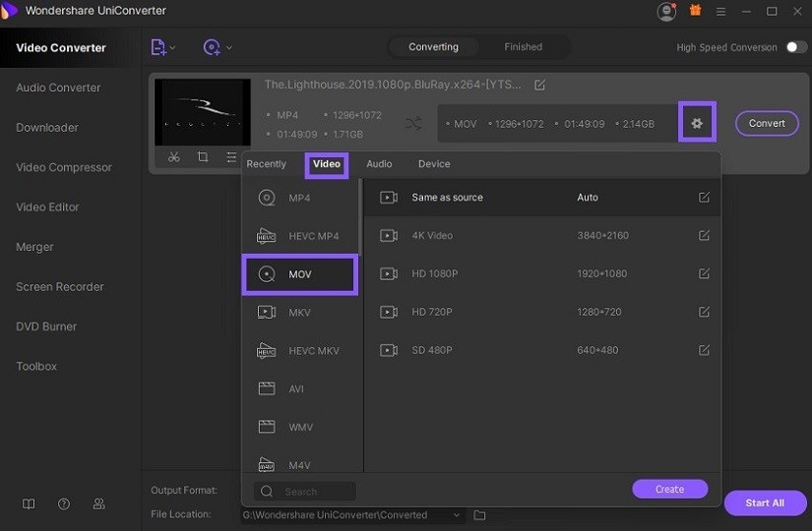Click the crop icon under the thumbnail
This screenshot has width=812, height=531.
click(203, 156)
